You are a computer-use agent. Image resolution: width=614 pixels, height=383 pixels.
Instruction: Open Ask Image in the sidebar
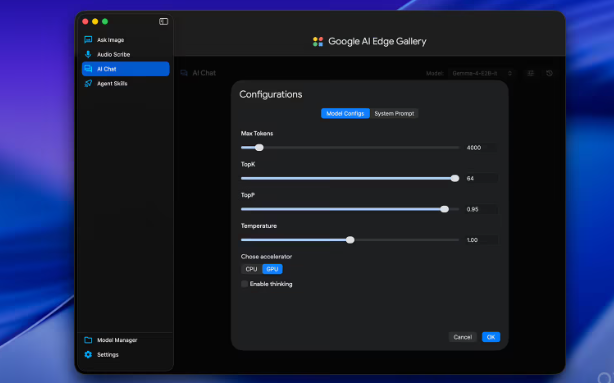pos(125,40)
